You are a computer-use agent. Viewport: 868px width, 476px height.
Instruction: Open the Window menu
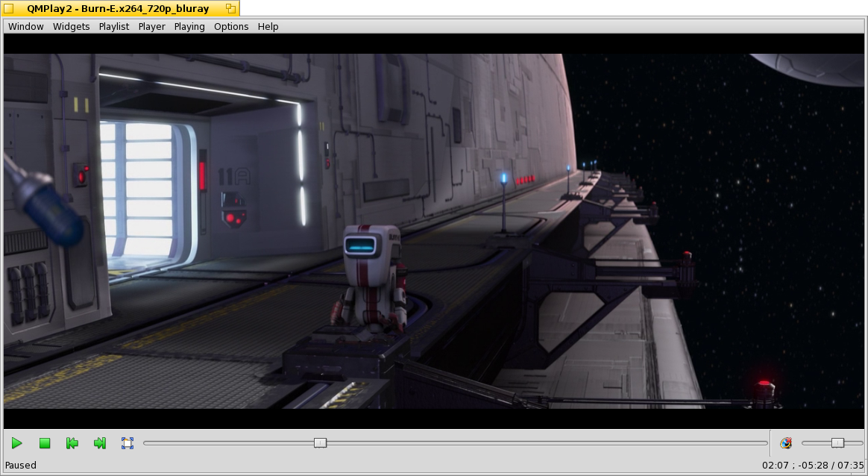25,27
